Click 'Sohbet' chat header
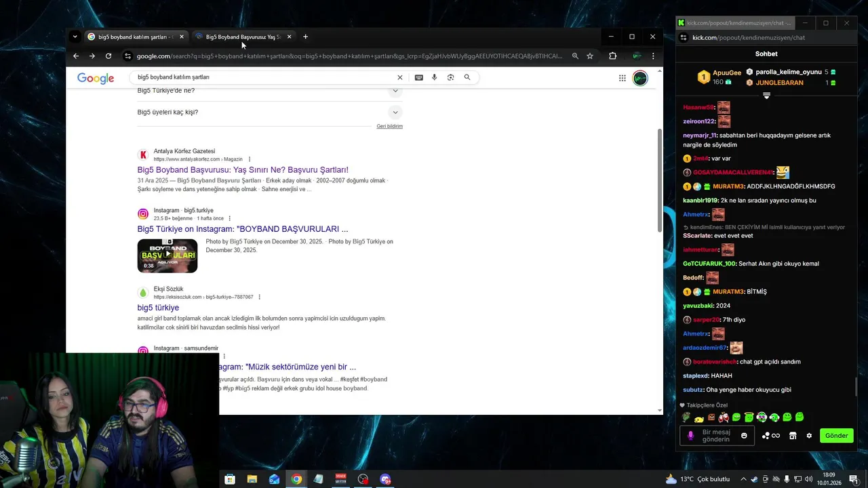This screenshot has height=488, width=868. (766, 54)
